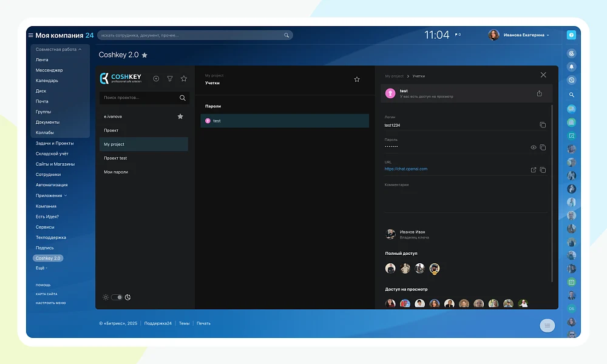The height and width of the screenshot is (364, 607).
Task: Click the magnifier in project search field
Action: pos(182,98)
